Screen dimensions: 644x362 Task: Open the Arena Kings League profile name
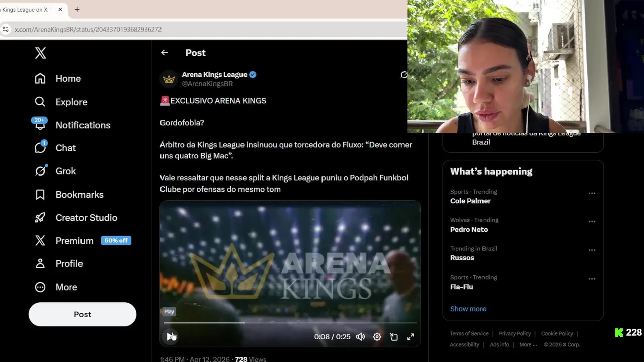[214, 74]
